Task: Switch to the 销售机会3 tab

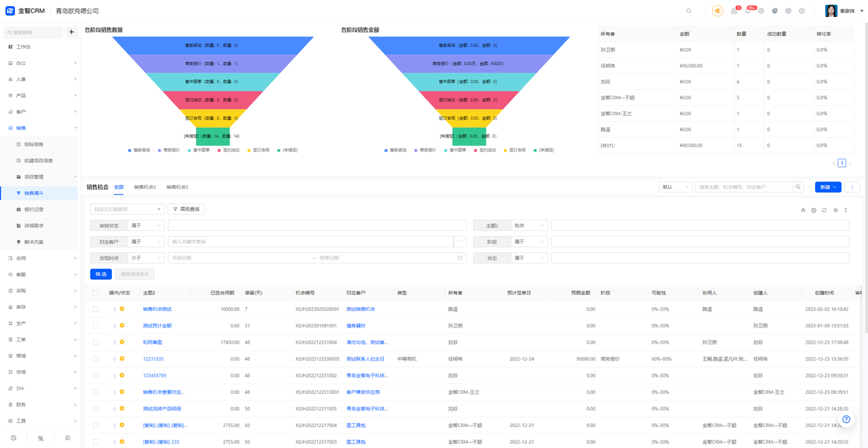Action: [x=178, y=187]
